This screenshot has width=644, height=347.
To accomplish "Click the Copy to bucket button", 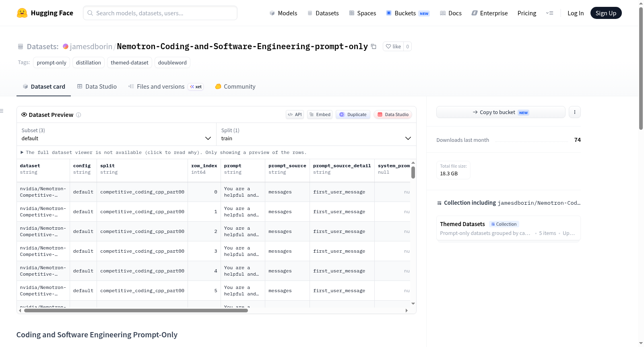I will tap(501, 112).
